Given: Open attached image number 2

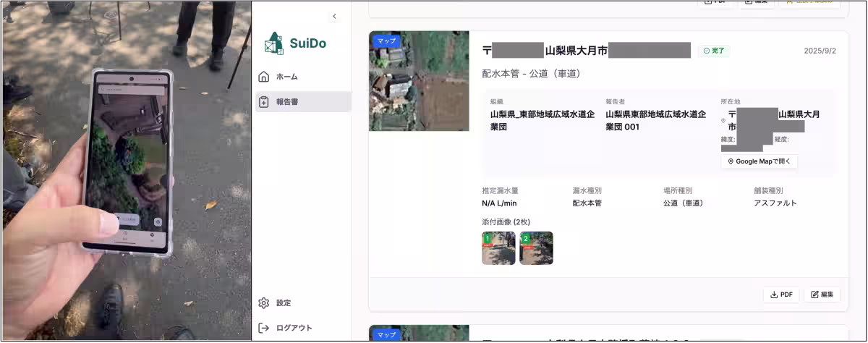Looking at the screenshot, I should pos(536,248).
